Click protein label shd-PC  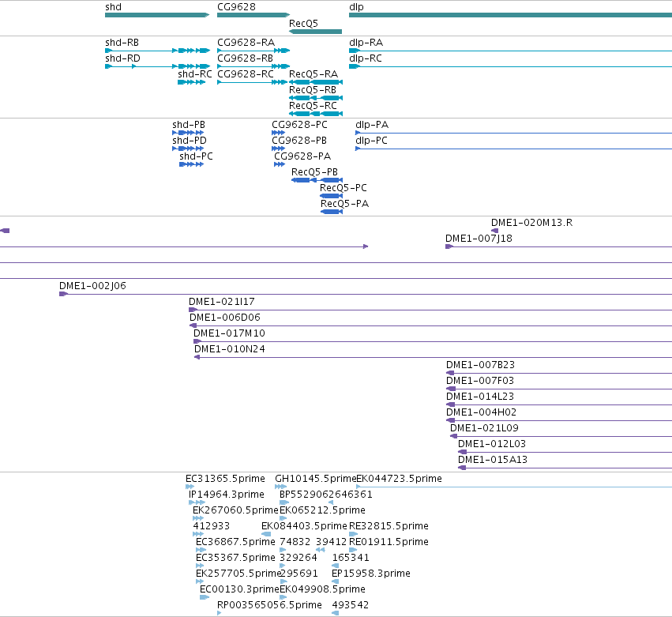click(197, 157)
